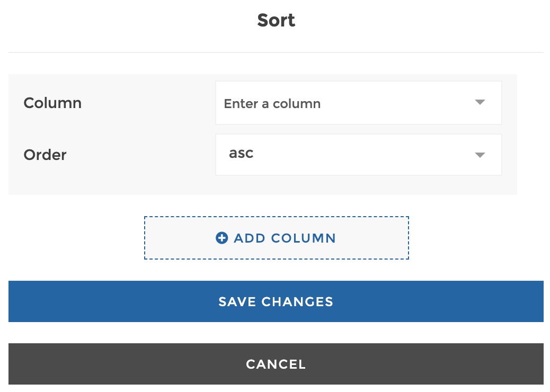Click the Order field label
This screenshot has height=392, width=550.
click(x=45, y=155)
